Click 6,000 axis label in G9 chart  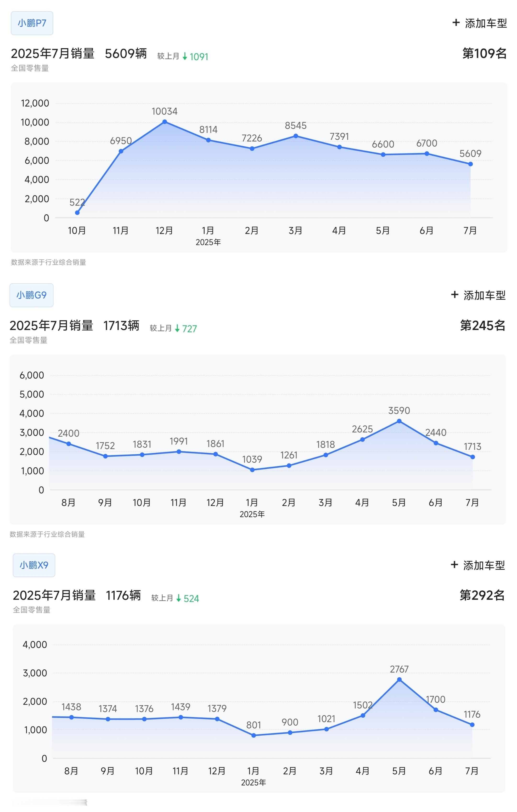tap(32, 375)
